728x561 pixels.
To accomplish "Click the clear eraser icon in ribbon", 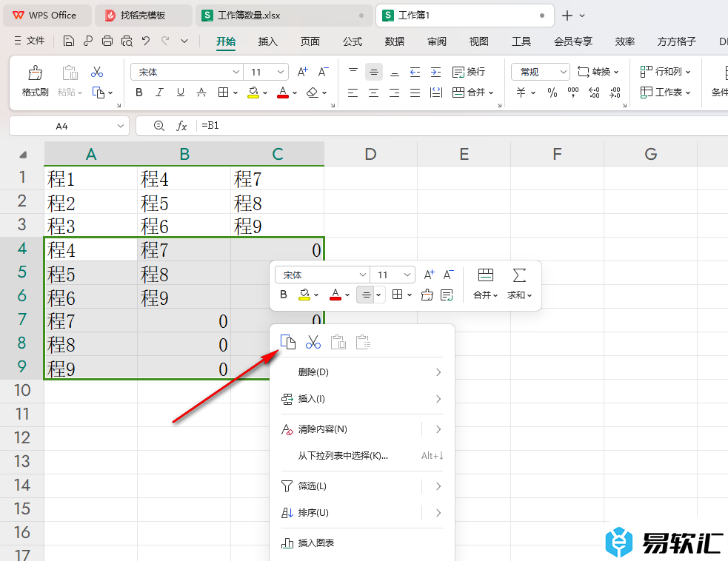I will [313, 93].
